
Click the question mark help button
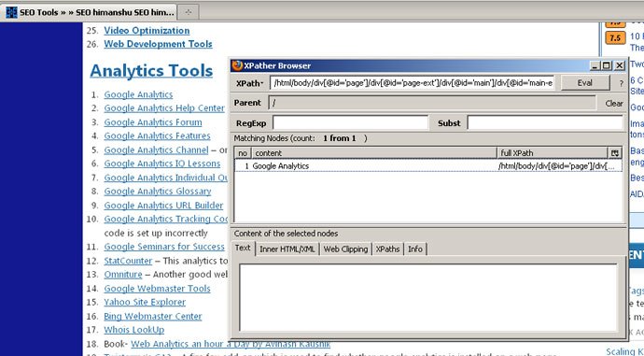tap(621, 83)
